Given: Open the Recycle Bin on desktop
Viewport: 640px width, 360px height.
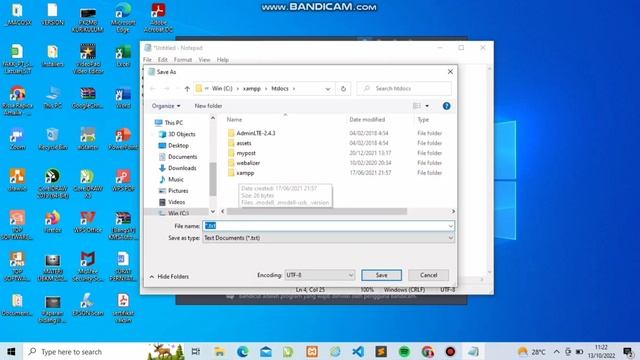Looking at the screenshot, I should pyautogui.click(x=52, y=139).
